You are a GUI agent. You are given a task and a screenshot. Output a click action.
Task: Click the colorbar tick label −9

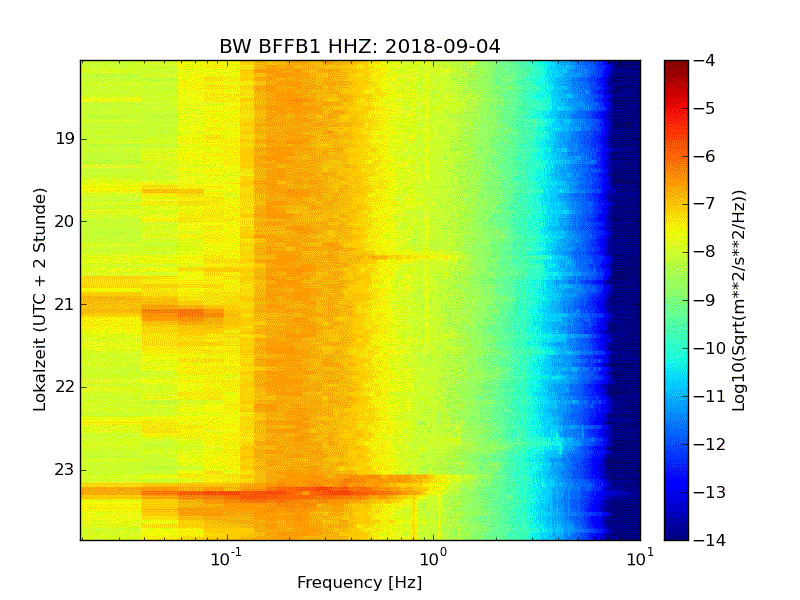(704, 300)
